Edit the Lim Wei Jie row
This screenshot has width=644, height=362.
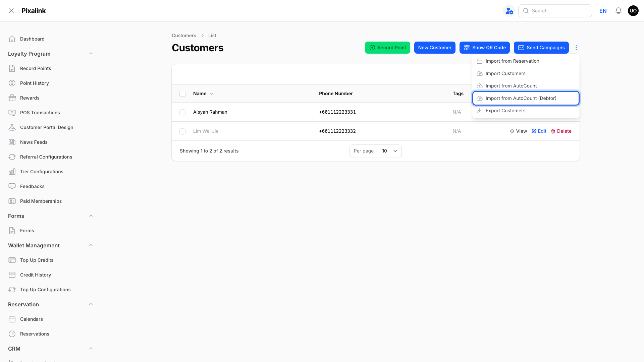[x=539, y=131]
